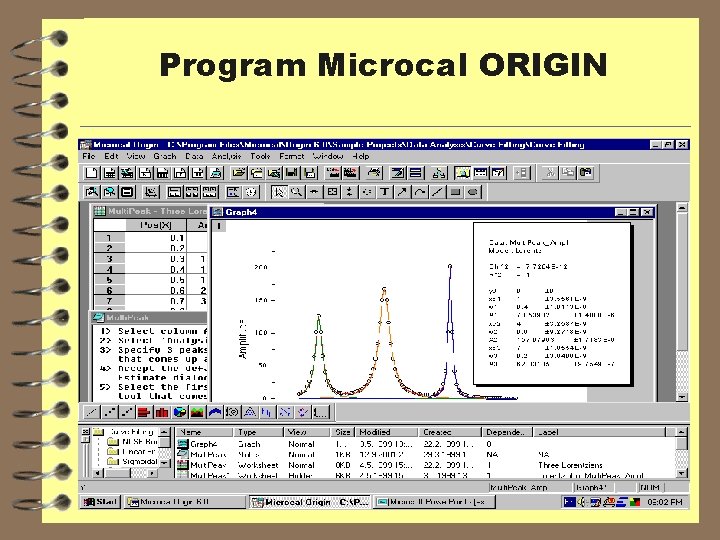Select the Text tool (T icon)

coord(385,192)
